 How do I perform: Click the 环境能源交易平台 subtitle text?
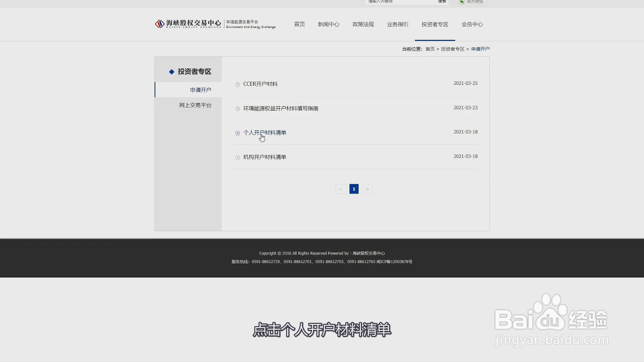[242, 22]
